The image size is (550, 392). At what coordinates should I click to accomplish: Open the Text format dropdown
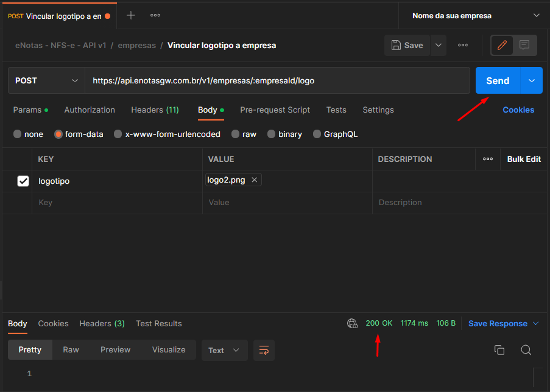[x=225, y=350]
